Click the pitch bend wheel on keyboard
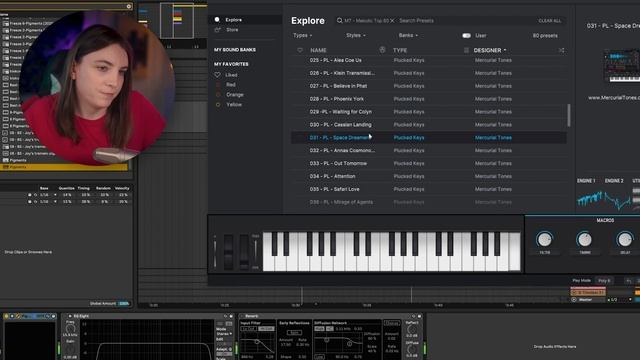 click(x=229, y=252)
